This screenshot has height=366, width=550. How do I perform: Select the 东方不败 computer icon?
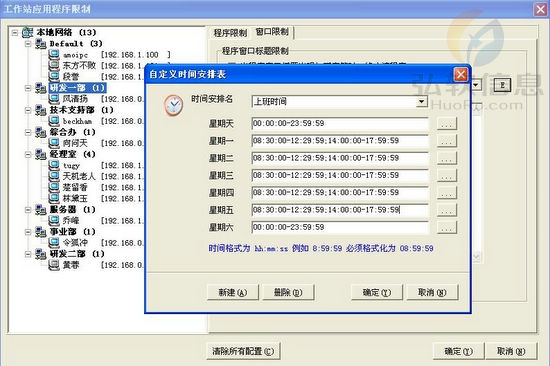54,65
